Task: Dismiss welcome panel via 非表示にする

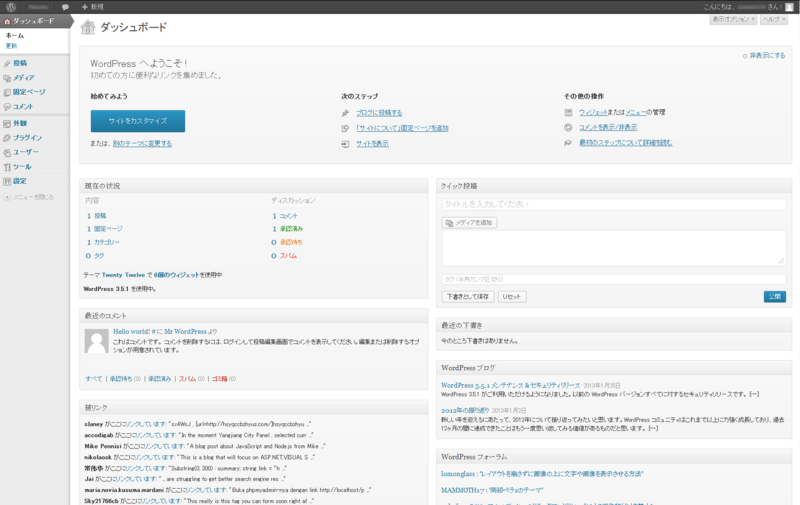Action: point(764,56)
